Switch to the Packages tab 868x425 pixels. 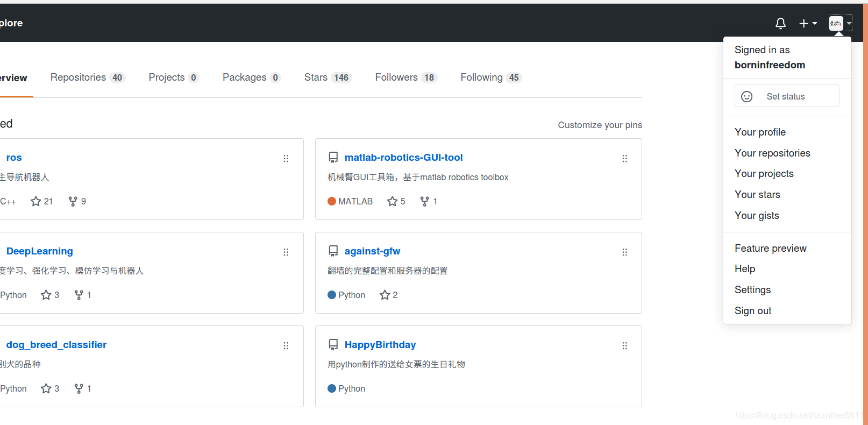click(x=252, y=77)
